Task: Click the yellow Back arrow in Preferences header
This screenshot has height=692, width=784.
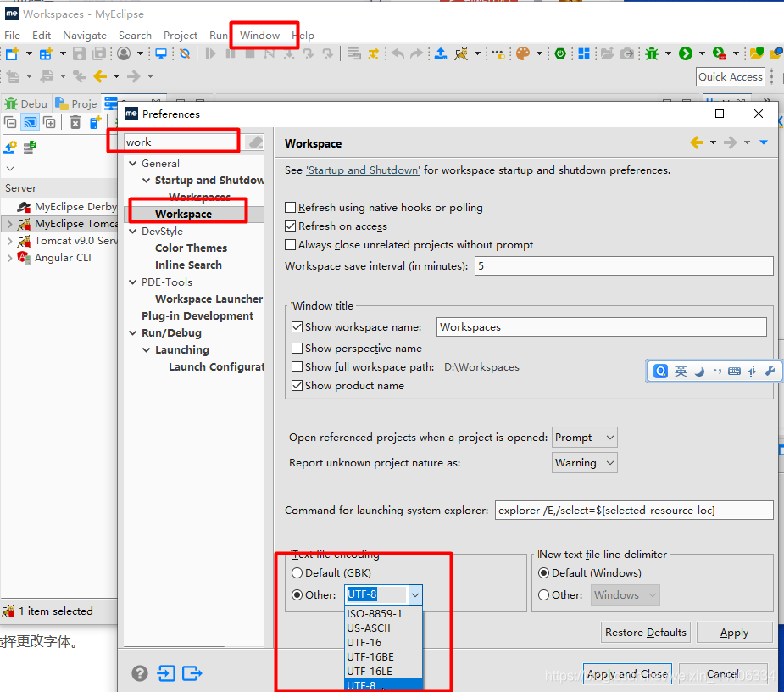Action: click(697, 142)
